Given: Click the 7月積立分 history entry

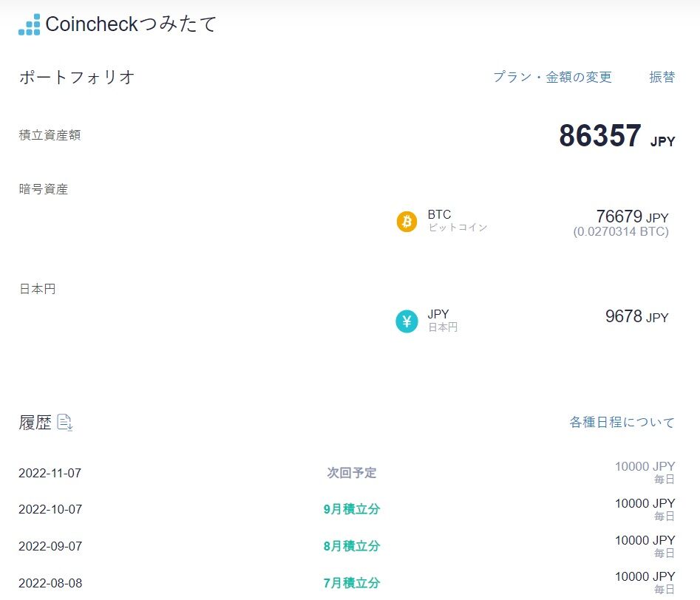Looking at the screenshot, I should 352,583.
